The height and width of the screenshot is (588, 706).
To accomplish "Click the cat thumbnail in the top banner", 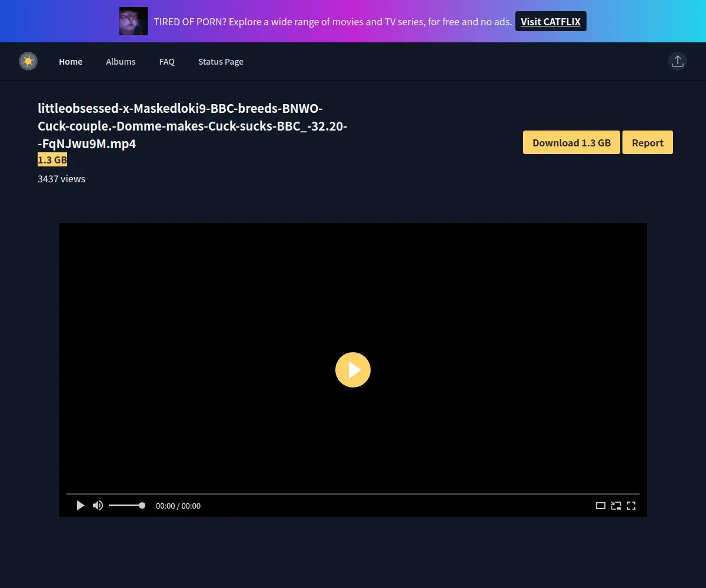I will pyautogui.click(x=134, y=21).
